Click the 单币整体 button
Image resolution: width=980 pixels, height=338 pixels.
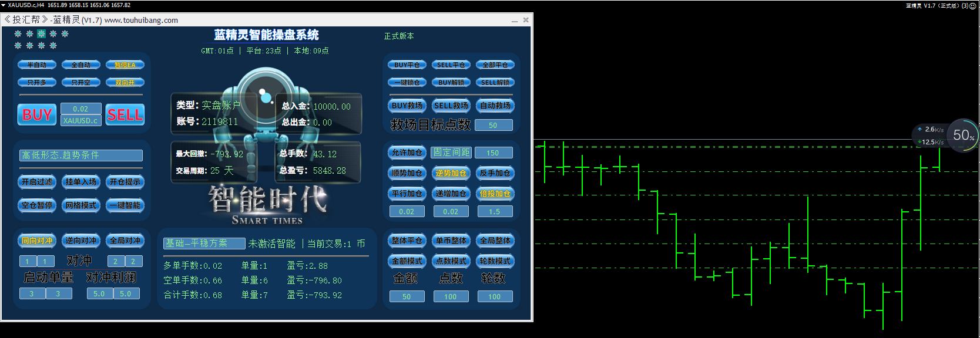tap(451, 241)
